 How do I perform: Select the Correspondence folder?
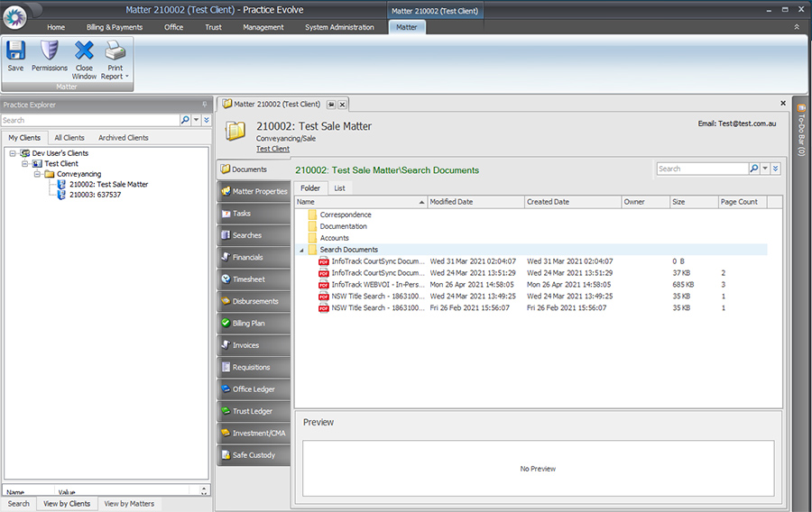(x=346, y=215)
